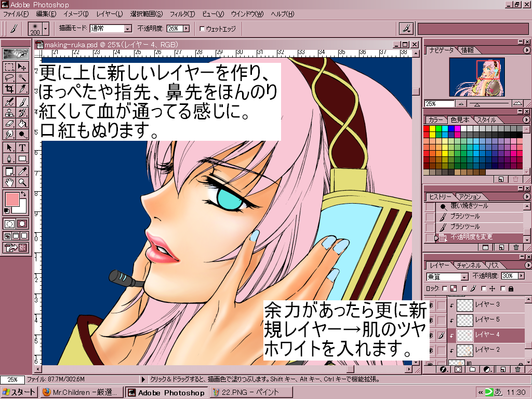This screenshot has height=399, width=532.
Task: Jump to ImageReady button
Action: 16,248
